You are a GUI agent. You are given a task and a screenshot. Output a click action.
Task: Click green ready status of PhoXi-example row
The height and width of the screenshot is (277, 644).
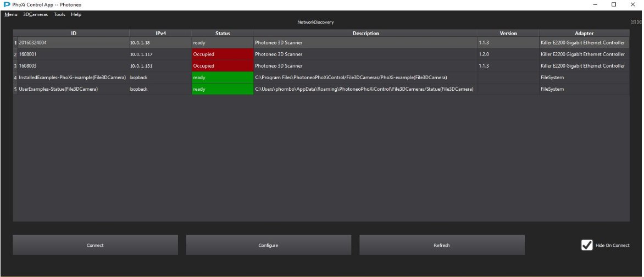(223, 77)
